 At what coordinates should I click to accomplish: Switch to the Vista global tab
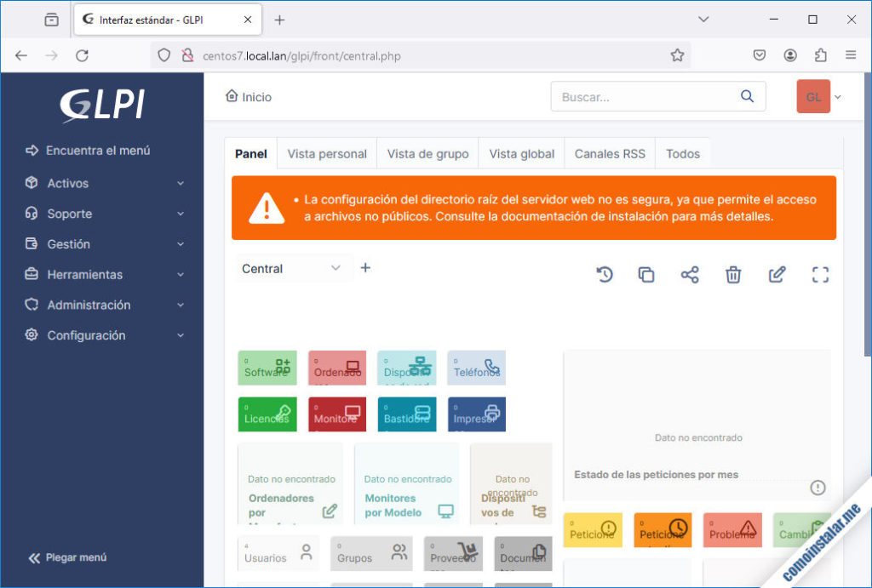pyautogui.click(x=520, y=154)
